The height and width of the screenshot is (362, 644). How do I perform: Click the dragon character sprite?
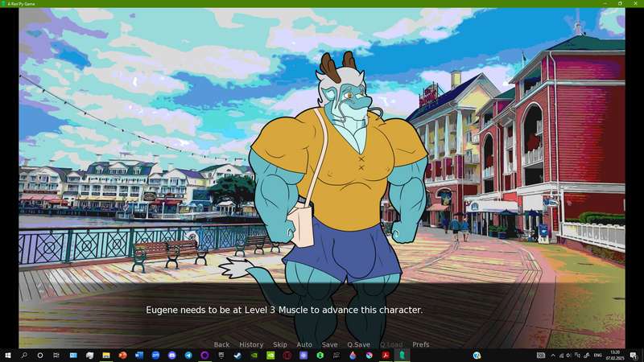(x=339, y=197)
